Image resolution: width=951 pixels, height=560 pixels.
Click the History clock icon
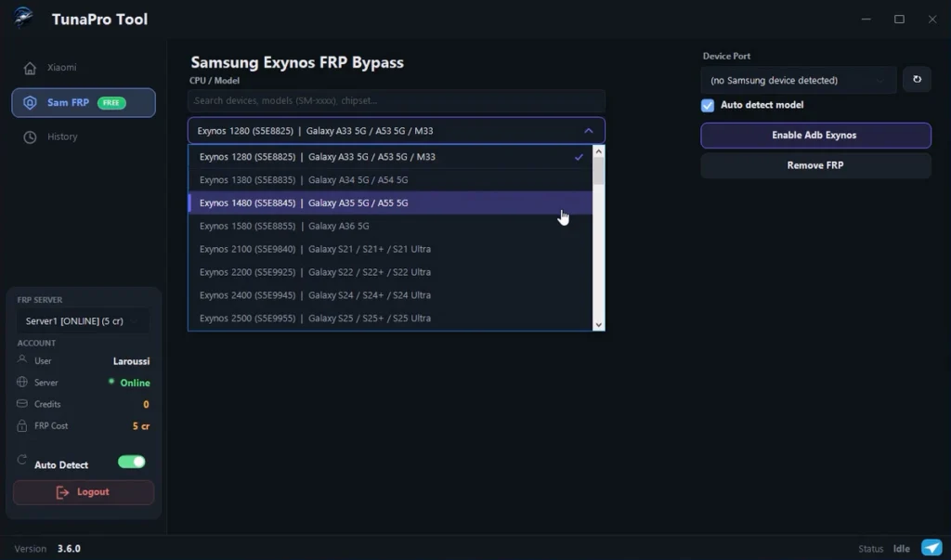click(x=30, y=137)
